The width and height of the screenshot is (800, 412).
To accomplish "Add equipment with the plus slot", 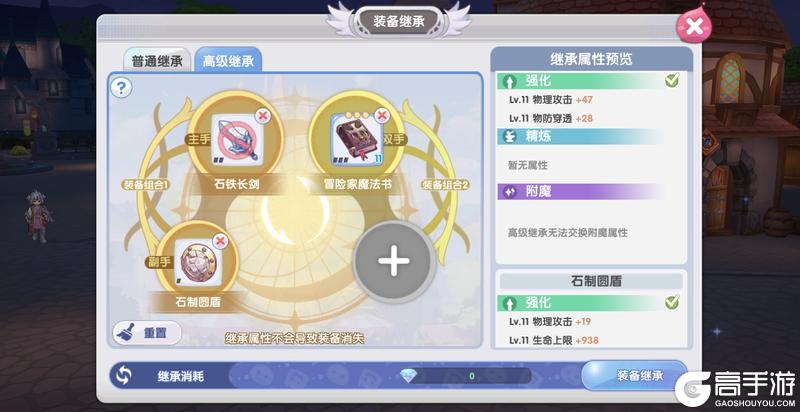I will (393, 261).
